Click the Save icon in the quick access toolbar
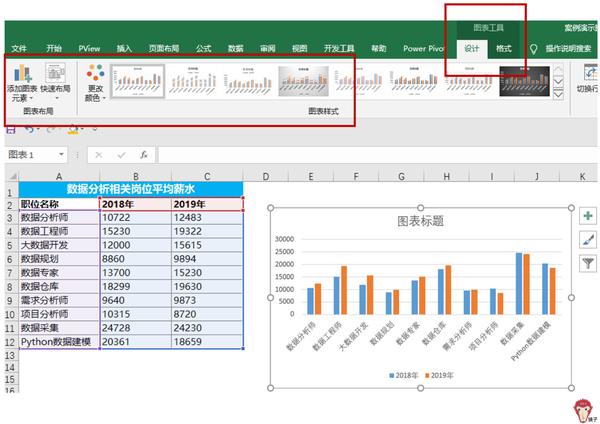The width and height of the screenshot is (600, 424). coord(11,129)
